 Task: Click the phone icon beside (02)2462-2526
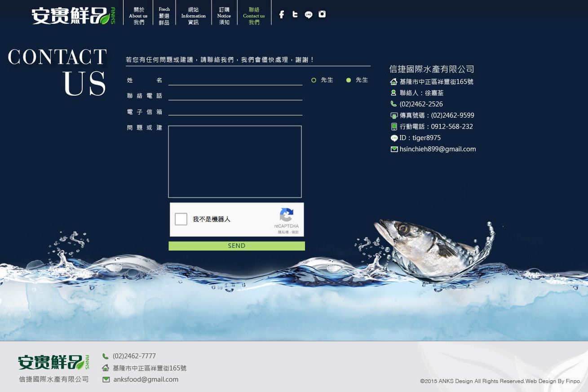(393, 104)
